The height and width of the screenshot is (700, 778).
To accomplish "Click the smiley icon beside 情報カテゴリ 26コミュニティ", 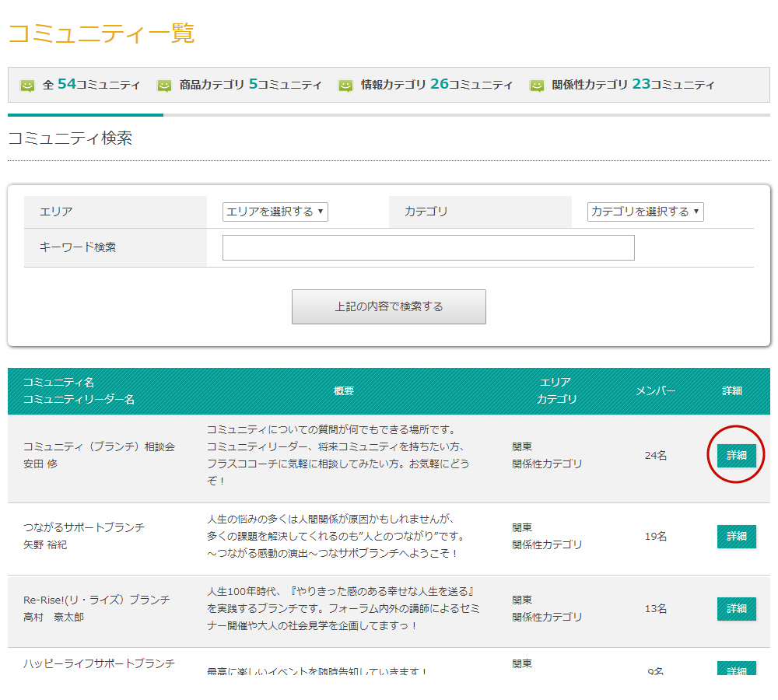I will tap(345, 86).
